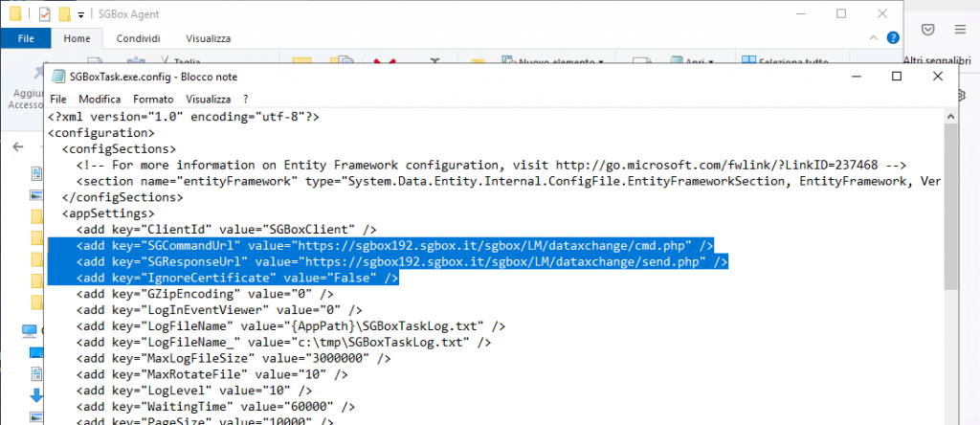The height and width of the screenshot is (425, 980).
Task: Open the Formato menu in Notepad
Action: [x=153, y=99]
